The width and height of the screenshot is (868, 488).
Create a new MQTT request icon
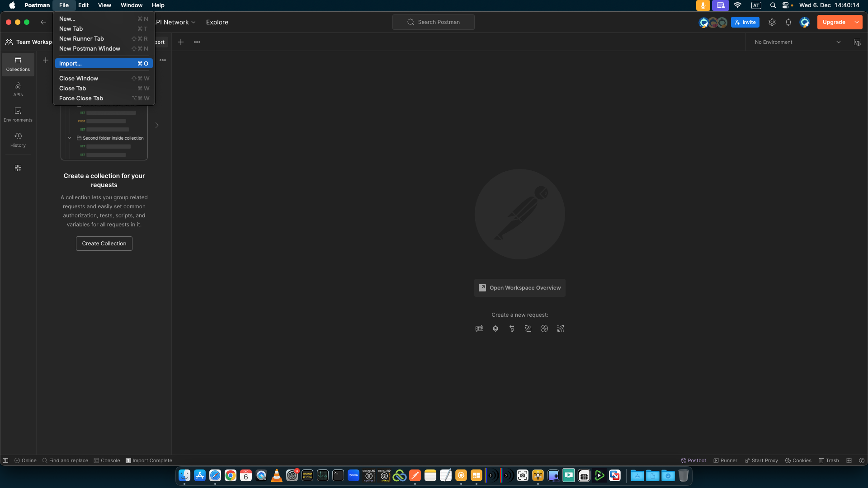coord(561,328)
